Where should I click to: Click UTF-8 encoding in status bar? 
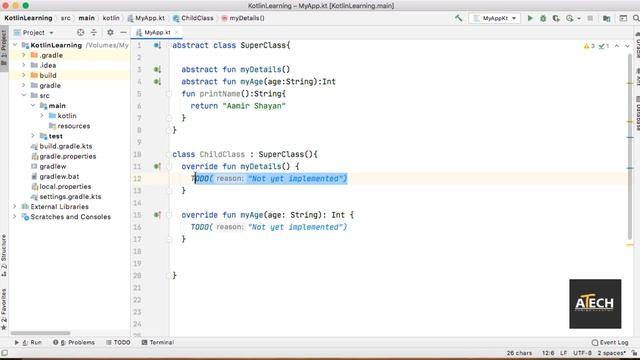582,353
